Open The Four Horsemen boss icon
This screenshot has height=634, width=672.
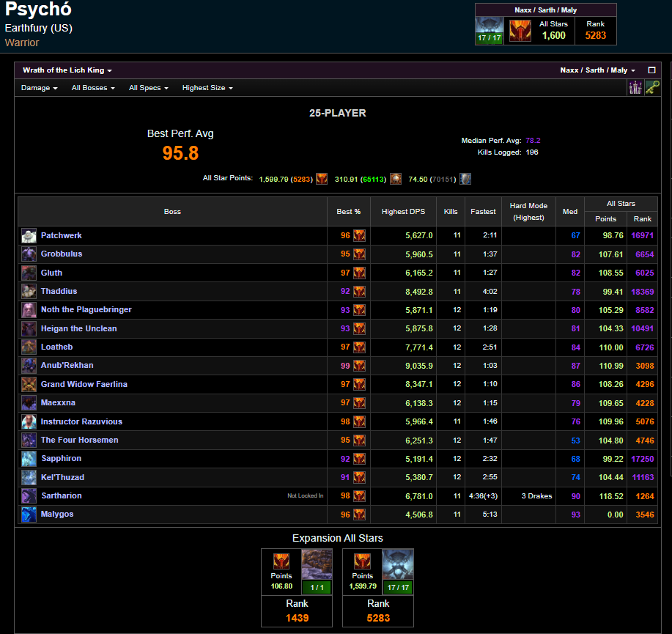click(29, 441)
